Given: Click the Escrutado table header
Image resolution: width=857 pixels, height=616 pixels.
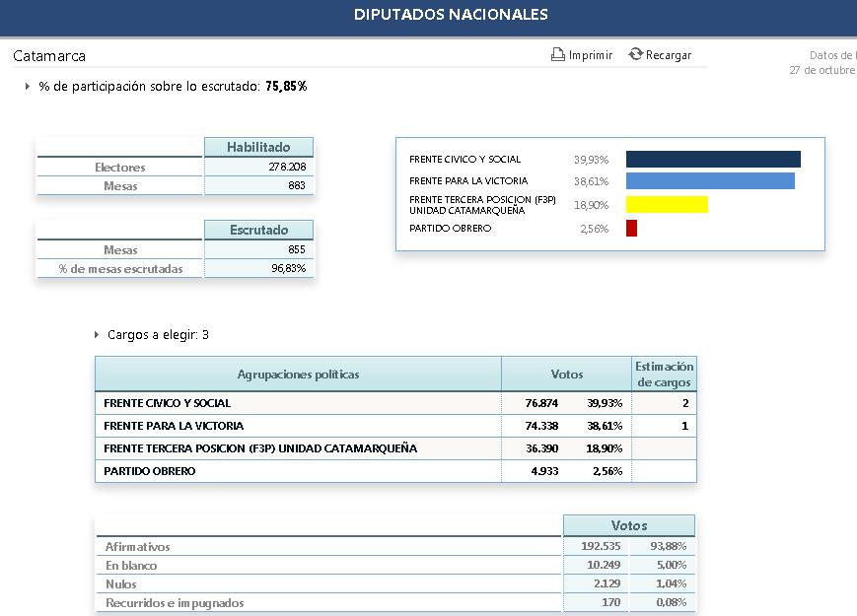Looking at the screenshot, I should click(x=258, y=230).
